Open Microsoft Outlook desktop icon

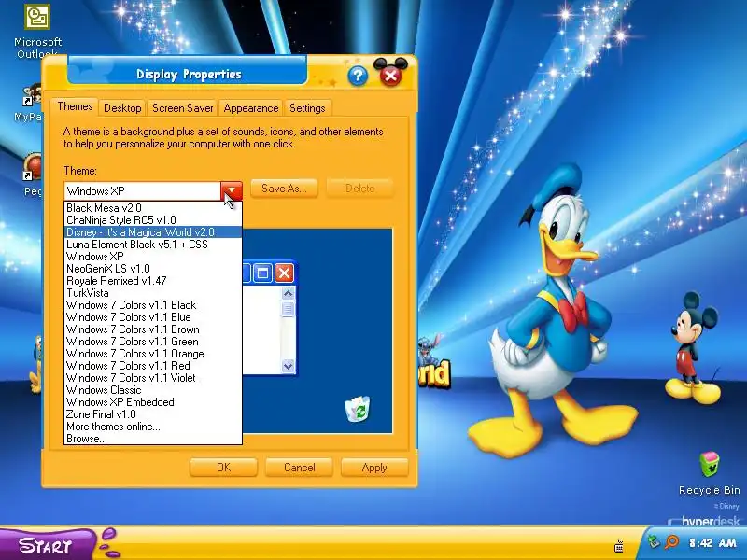pyautogui.click(x=37, y=30)
